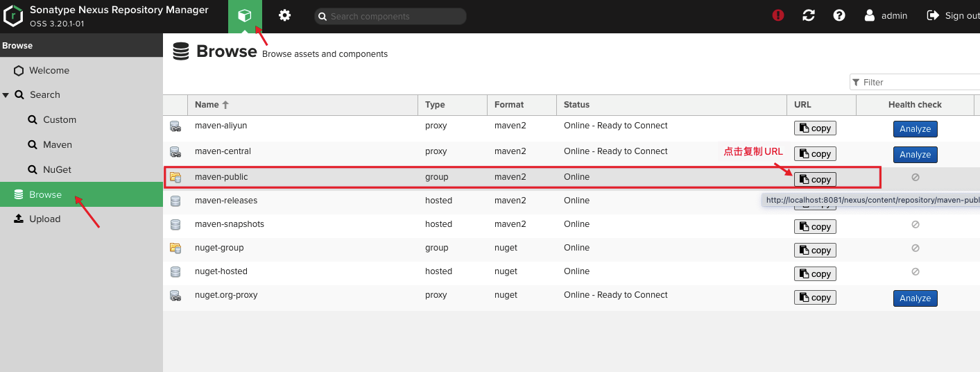Analyze the maven-central repository

coord(915,155)
